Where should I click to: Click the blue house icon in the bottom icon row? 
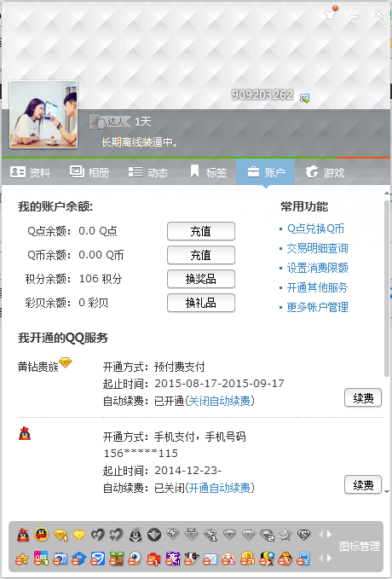[79, 559]
